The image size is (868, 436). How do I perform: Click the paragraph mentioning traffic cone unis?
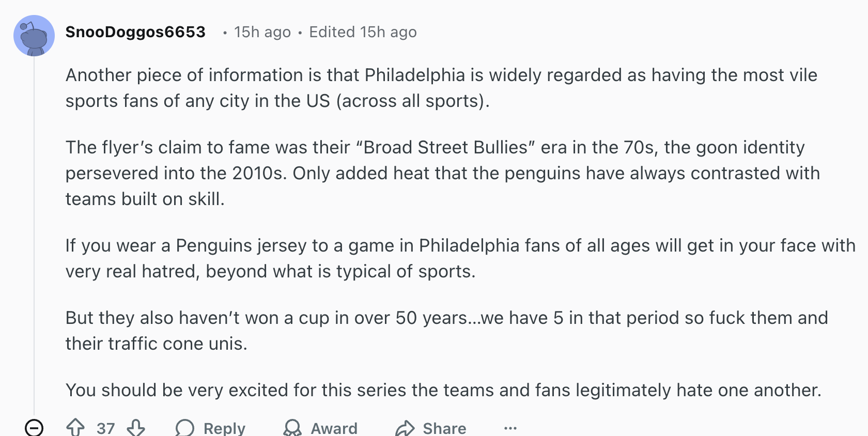pos(446,331)
